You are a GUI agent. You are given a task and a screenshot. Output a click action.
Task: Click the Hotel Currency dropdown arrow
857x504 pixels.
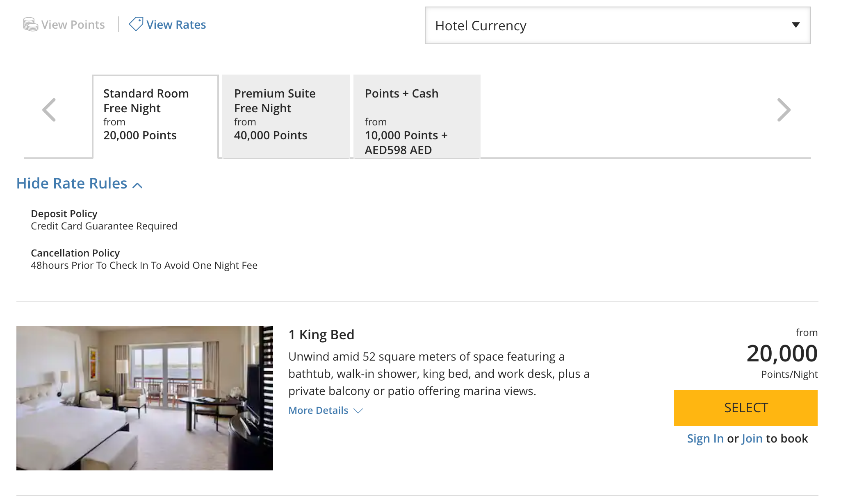coord(795,25)
